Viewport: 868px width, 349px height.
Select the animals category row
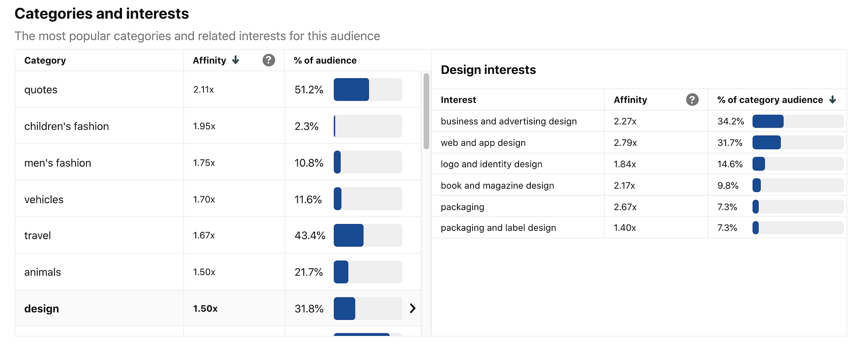tap(218, 272)
